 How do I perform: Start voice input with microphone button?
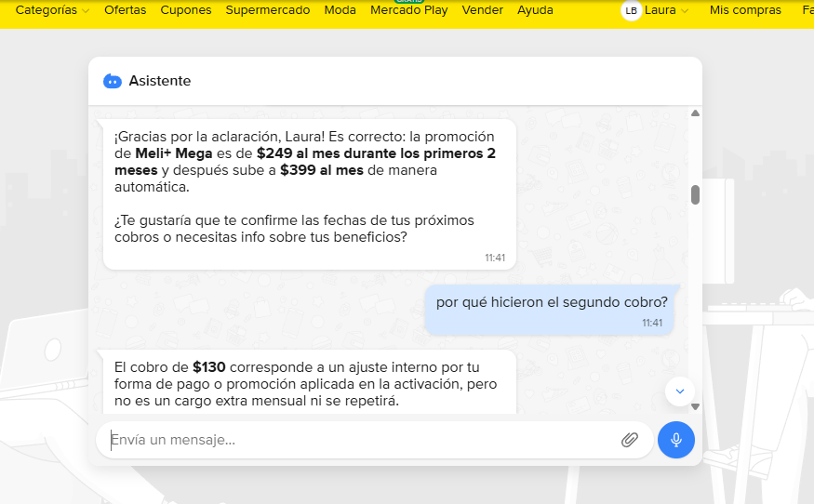click(676, 440)
